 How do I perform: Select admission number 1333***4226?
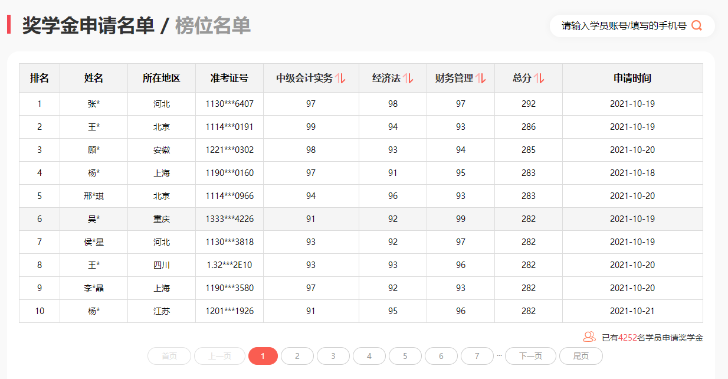pos(229,219)
